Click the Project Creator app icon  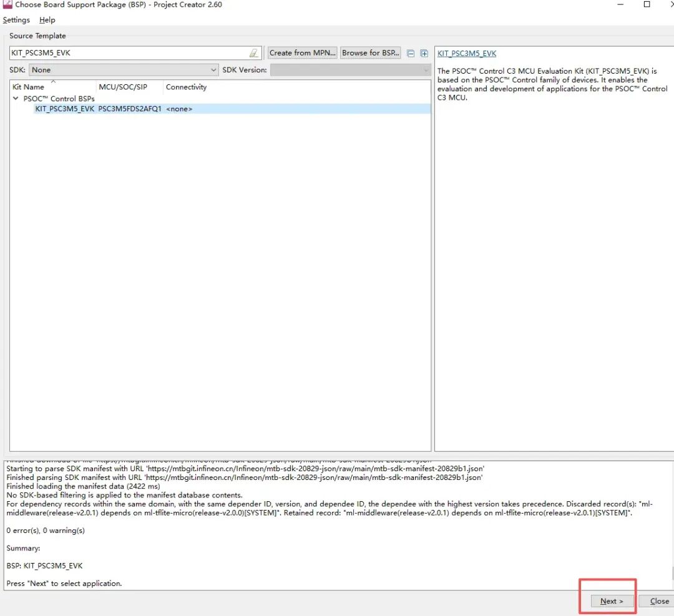(x=7, y=4)
